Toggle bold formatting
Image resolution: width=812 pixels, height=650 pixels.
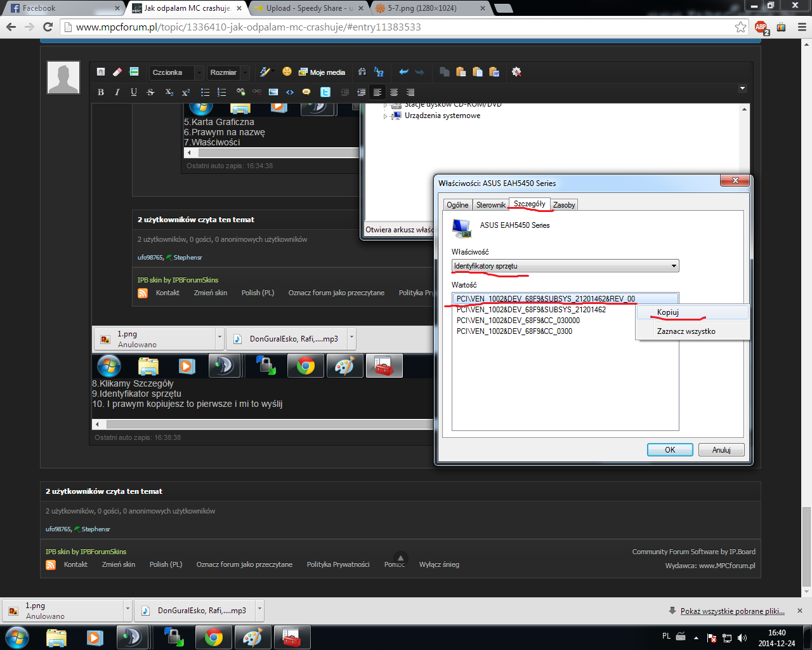click(x=101, y=92)
